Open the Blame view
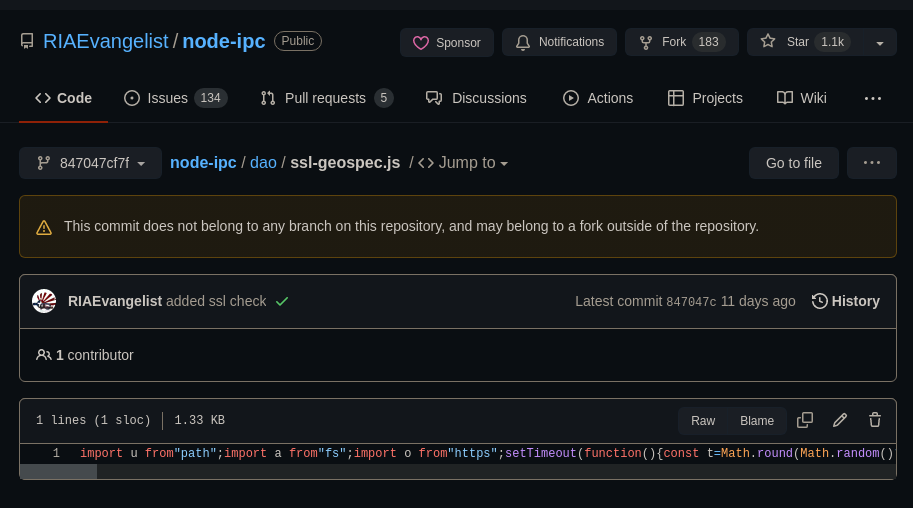The image size is (913, 508). click(x=757, y=421)
